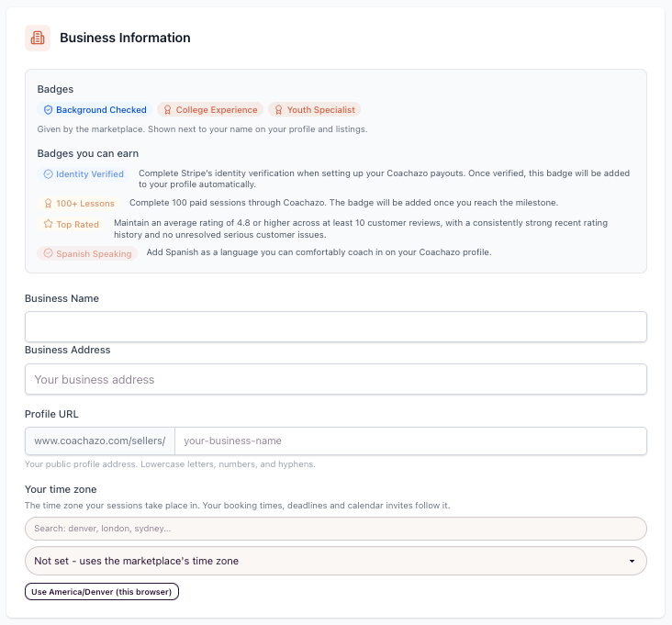Click the Background Checked badge label
The width and height of the screenshot is (672, 625).
click(x=101, y=109)
